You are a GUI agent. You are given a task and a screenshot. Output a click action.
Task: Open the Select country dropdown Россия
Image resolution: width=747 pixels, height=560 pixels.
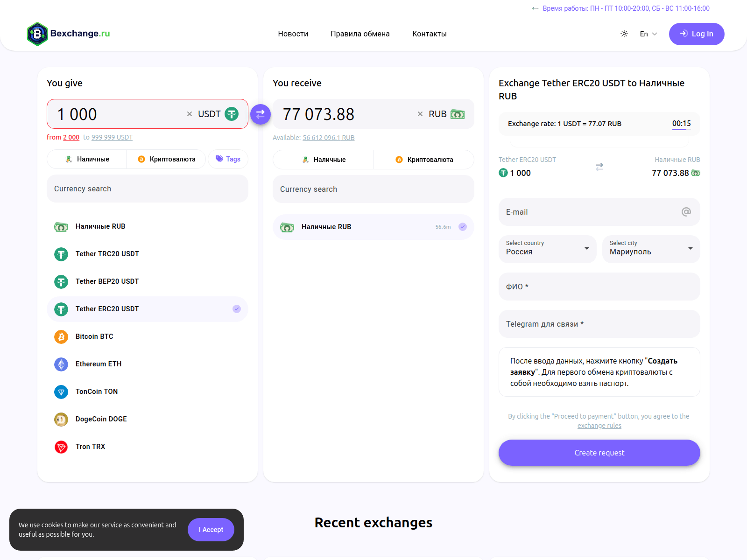click(x=548, y=249)
